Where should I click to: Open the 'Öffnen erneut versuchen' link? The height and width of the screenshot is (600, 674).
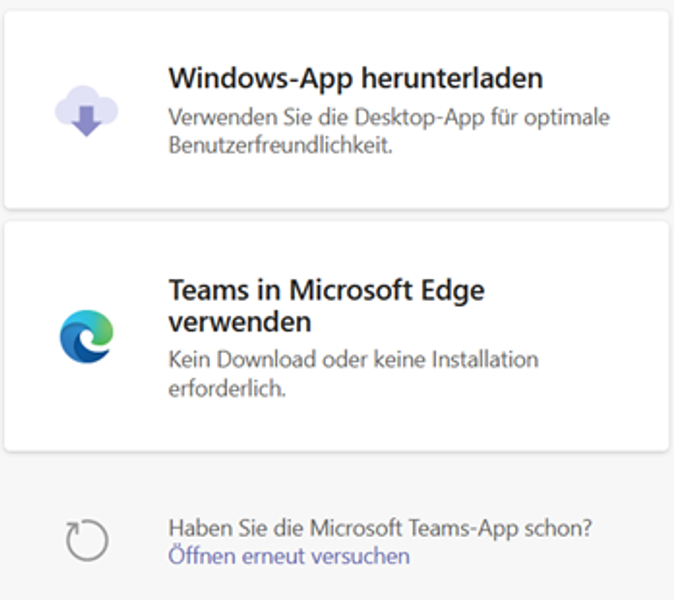289,556
